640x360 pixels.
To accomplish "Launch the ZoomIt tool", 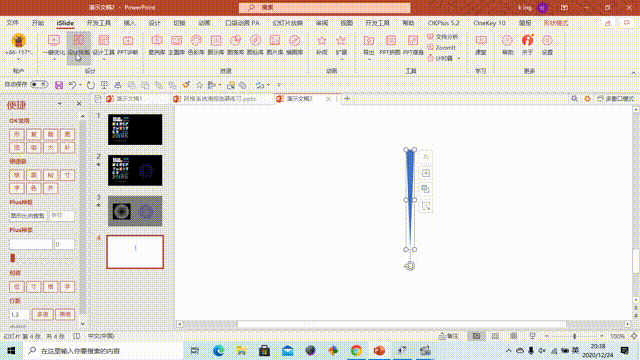I will click(x=441, y=47).
